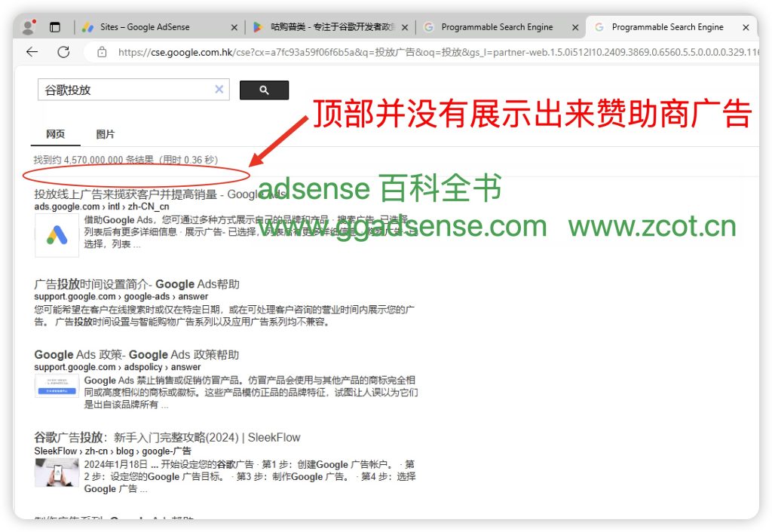Select the 图片 results tab

[105, 134]
